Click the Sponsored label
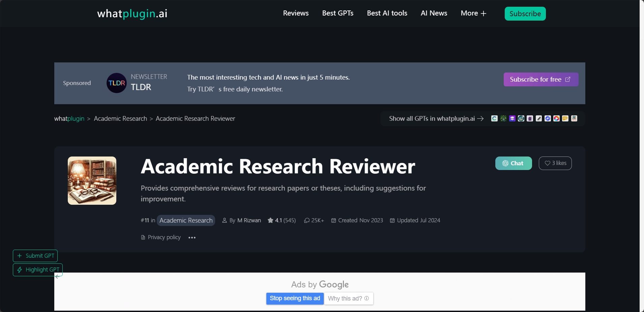Image resolution: width=644 pixels, height=312 pixels. click(77, 83)
